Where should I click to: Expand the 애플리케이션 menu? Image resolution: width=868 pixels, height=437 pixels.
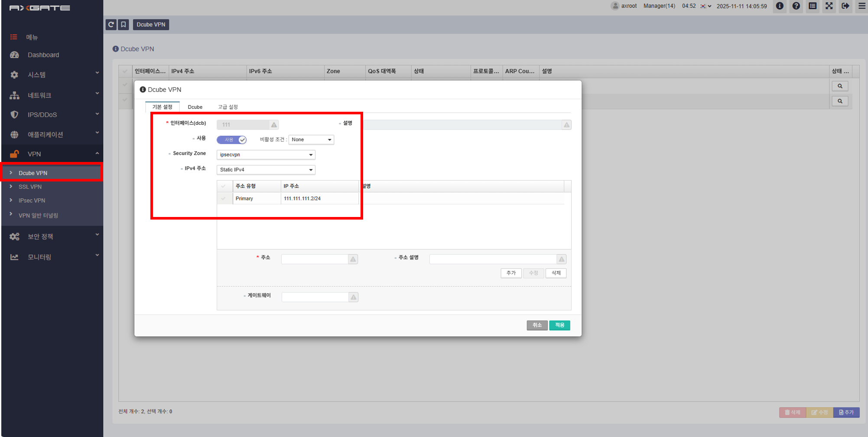tap(52, 134)
